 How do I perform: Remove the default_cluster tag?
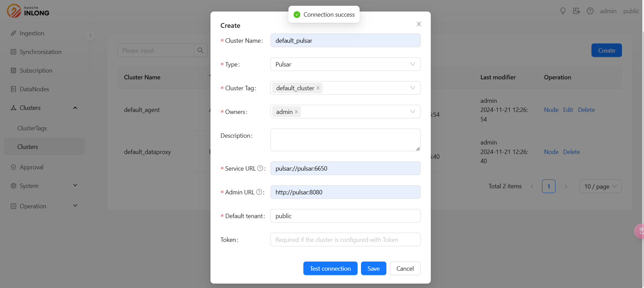coord(318,88)
